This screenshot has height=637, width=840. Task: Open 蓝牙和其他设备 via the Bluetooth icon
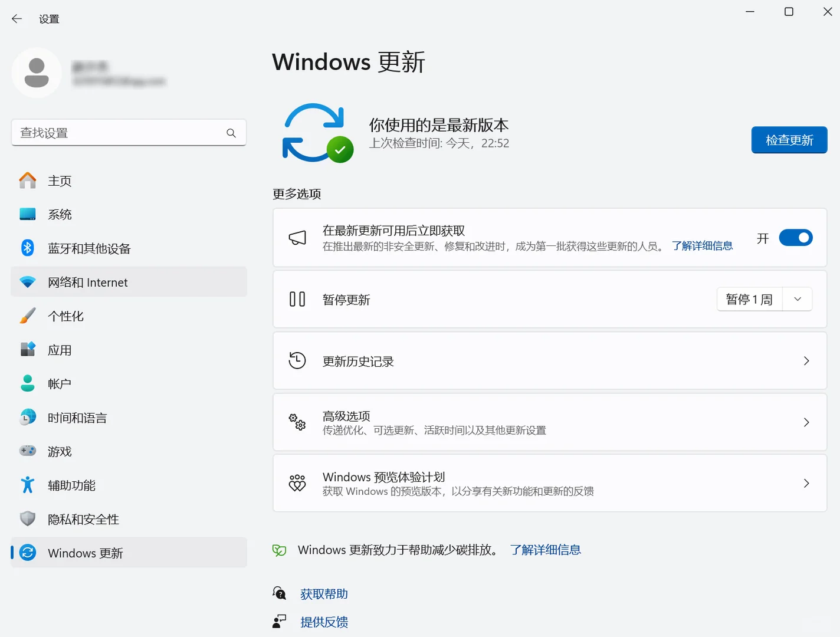click(27, 248)
